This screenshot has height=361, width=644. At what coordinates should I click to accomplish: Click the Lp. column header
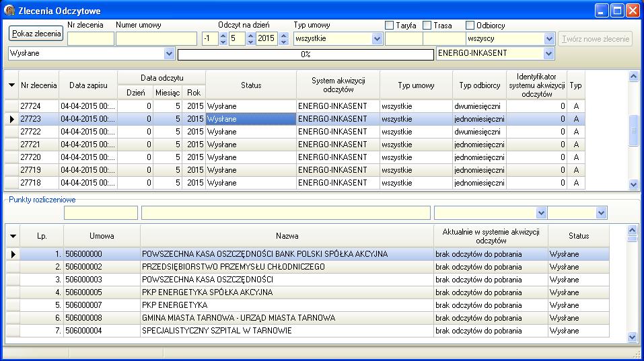[42, 236]
